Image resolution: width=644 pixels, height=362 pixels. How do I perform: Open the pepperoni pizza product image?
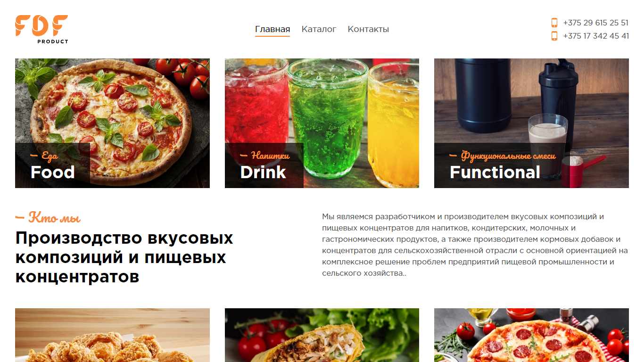531,335
